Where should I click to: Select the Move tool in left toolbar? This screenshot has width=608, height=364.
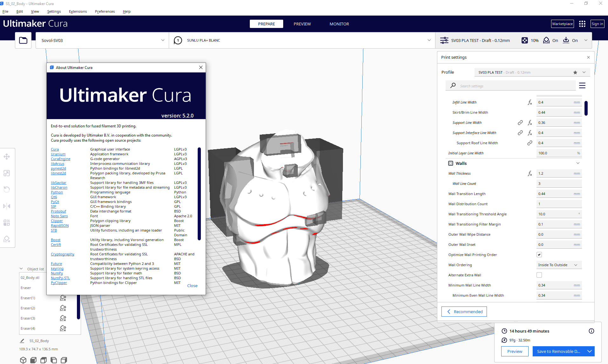click(7, 157)
